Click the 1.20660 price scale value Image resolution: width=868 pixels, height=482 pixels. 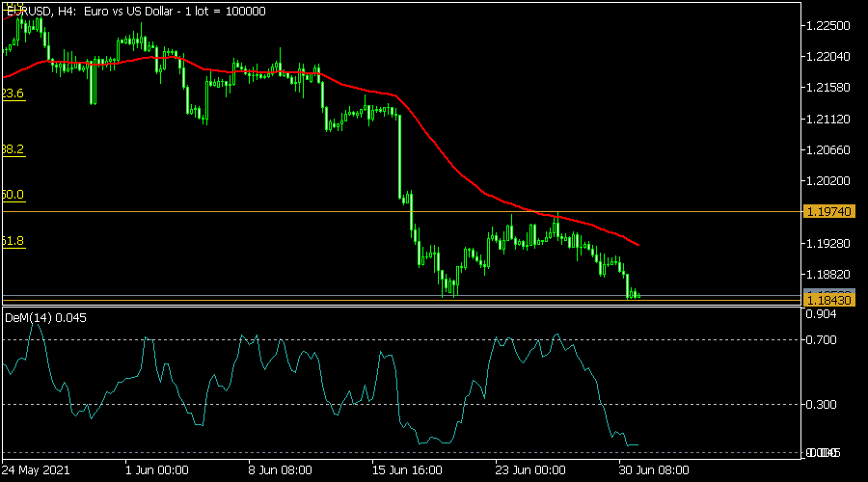tap(827, 150)
